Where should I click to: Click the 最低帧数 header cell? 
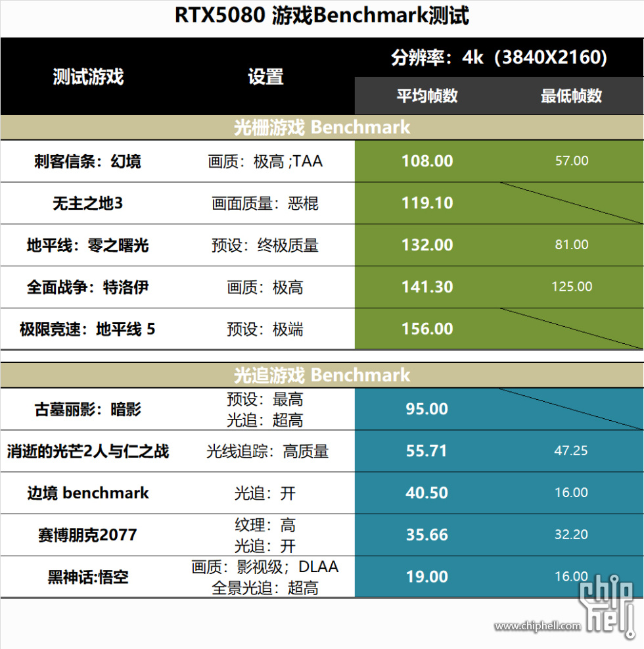pos(571,96)
